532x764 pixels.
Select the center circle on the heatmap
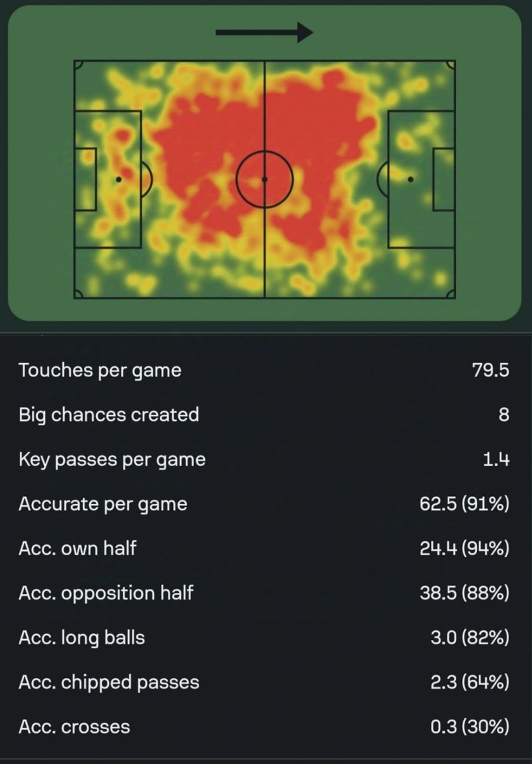click(x=265, y=180)
